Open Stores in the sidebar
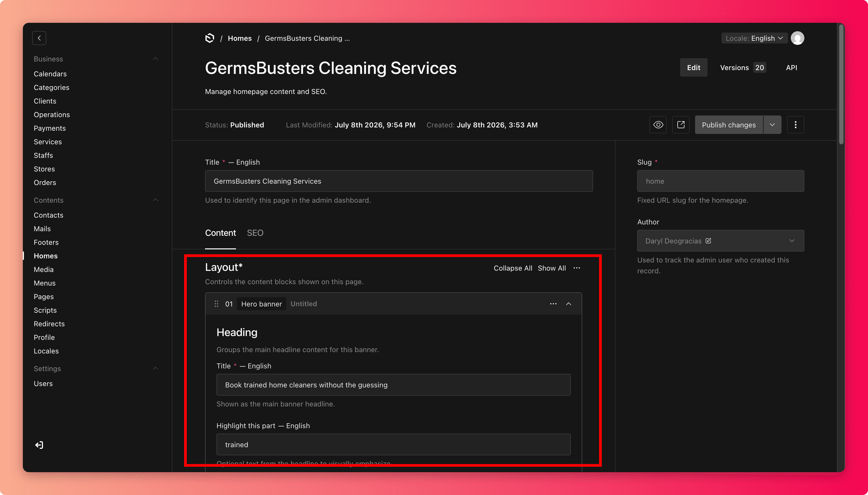This screenshot has height=495, width=868. [x=44, y=169]
